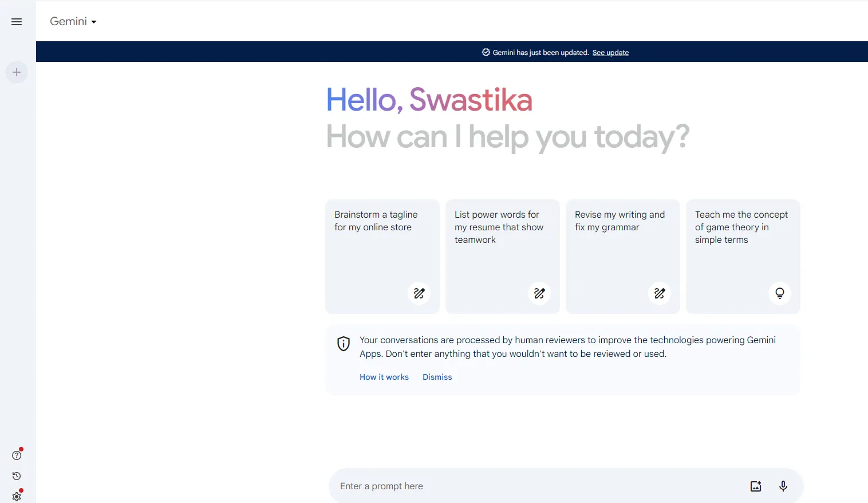
Task: Click lightbulb icon on game theory card
Action: coord(780,293)
